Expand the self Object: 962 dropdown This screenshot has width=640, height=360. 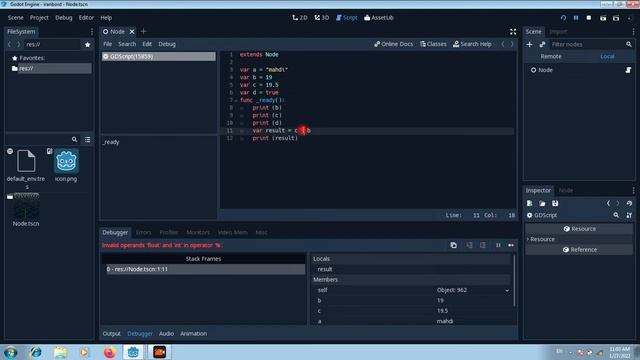click(507, 290)
